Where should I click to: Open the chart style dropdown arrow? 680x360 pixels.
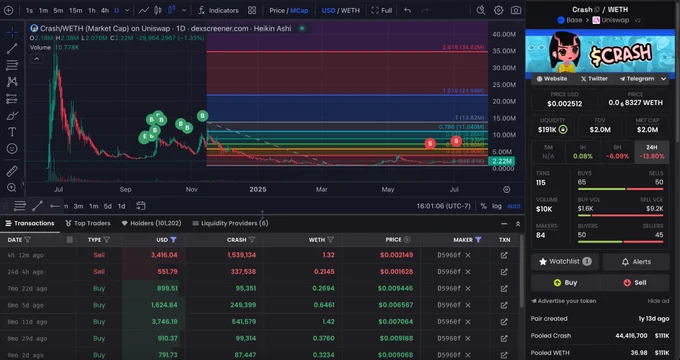[184, 10]
